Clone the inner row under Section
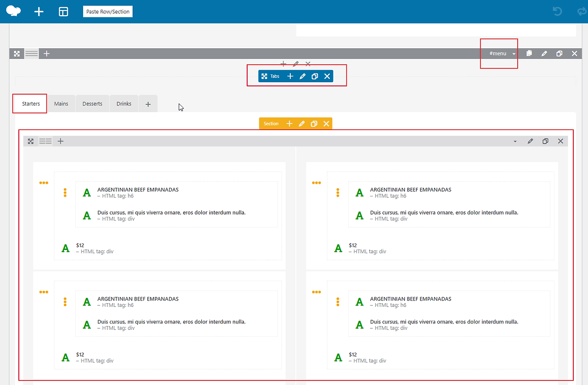The width and height of the screenshot is (588, 385). pyautogui.click(x=545, y=141)
